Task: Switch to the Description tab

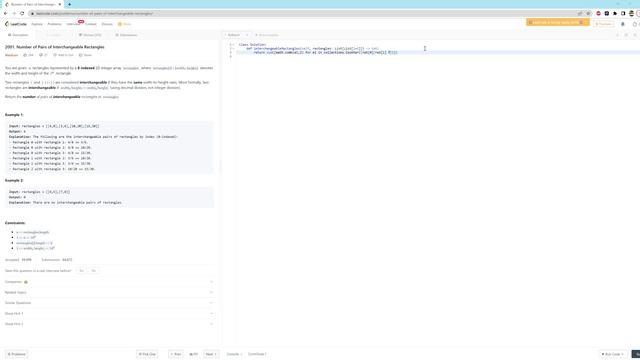Action: click(18, 35)
